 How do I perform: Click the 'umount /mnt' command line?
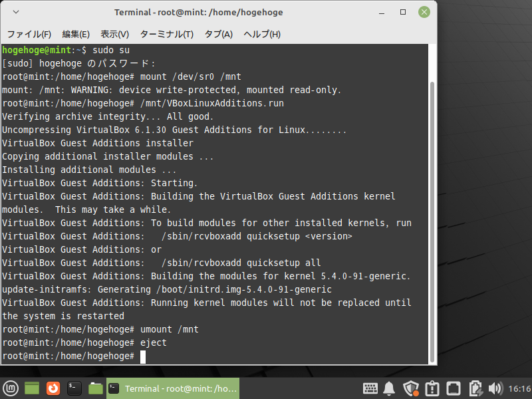tap(170, 329)
